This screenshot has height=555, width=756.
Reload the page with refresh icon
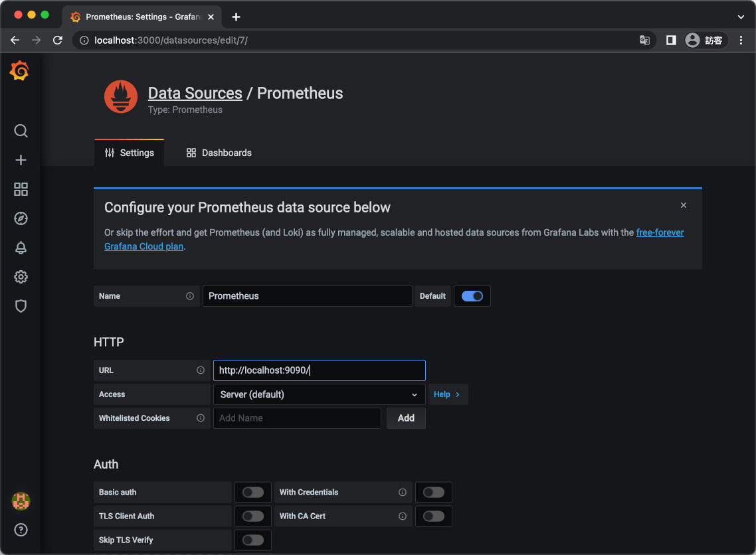click(x=58, y=40)
